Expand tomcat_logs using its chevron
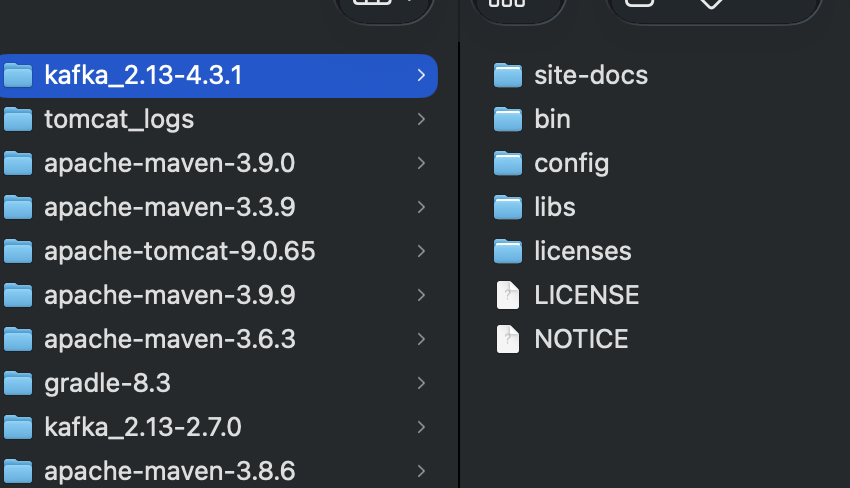 (421, 119)
